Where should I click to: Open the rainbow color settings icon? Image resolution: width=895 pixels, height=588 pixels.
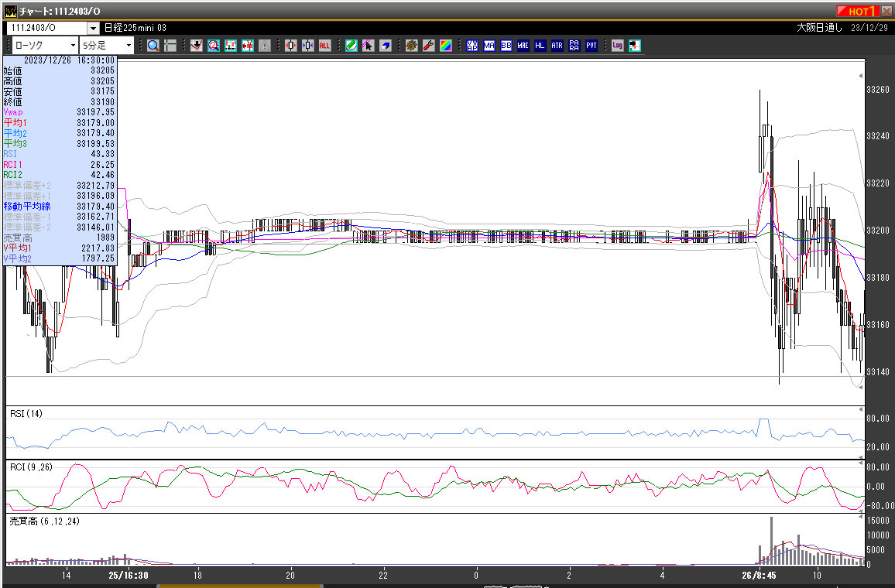click(x=446, y=46)
